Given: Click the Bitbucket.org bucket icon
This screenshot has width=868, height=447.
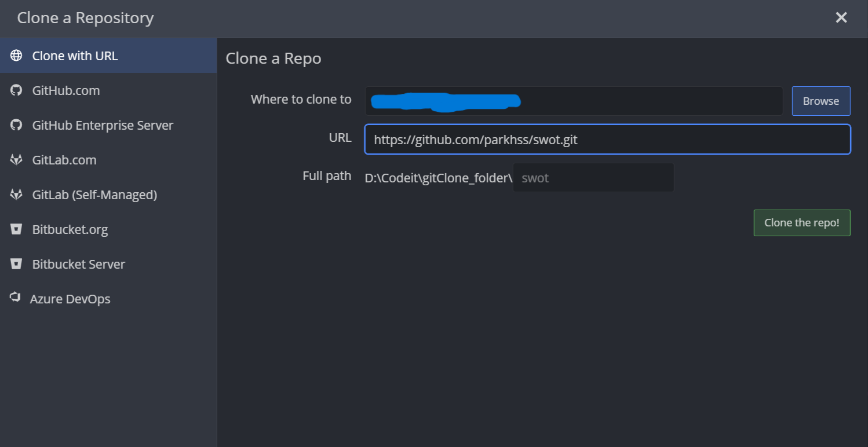Looking at the screenshot, I should 16,229.
